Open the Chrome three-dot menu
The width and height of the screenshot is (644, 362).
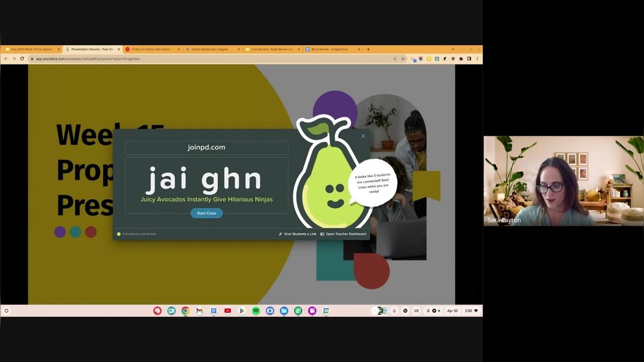point(477,59)
